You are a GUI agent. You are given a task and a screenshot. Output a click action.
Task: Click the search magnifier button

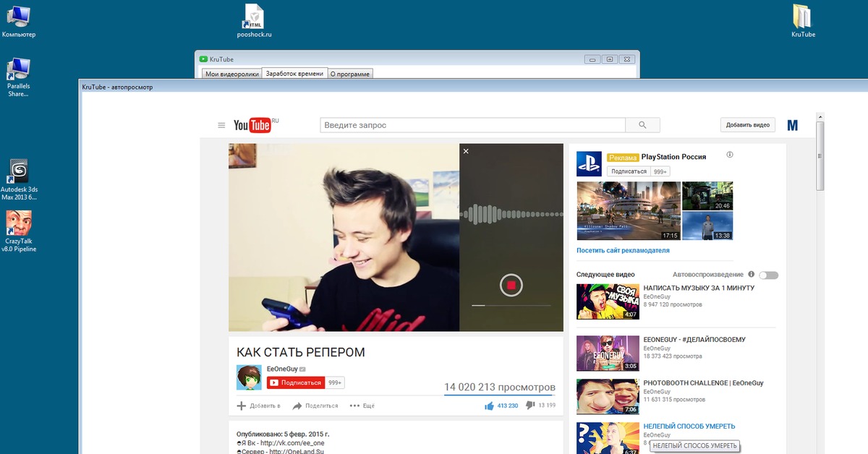(x=643, y=125)
